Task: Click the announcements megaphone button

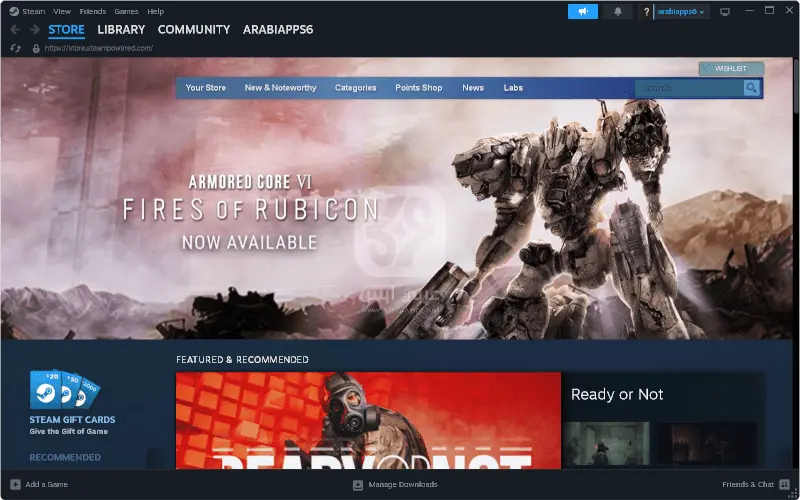Action: click(582, 11)
